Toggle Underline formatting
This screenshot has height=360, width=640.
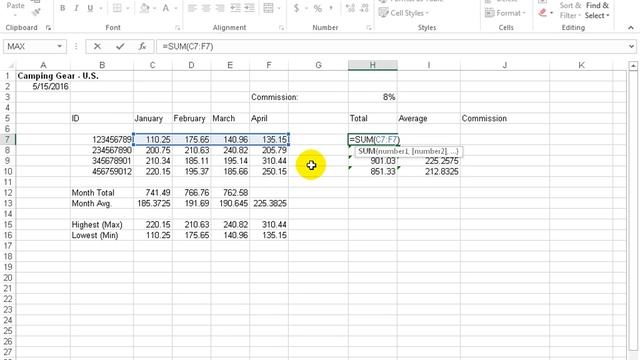(90, 8)
